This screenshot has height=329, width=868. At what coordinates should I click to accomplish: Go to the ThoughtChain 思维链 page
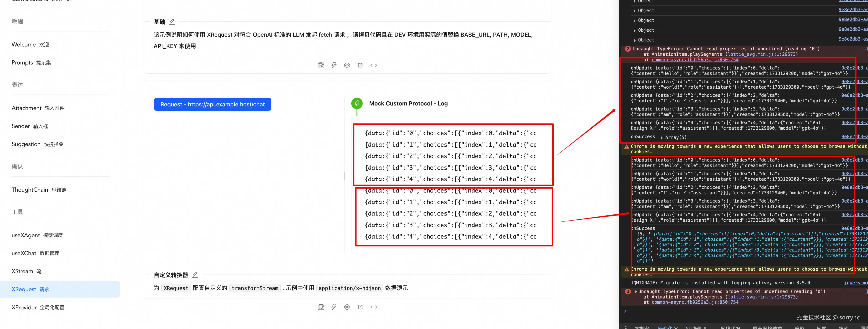click(39, 190)
